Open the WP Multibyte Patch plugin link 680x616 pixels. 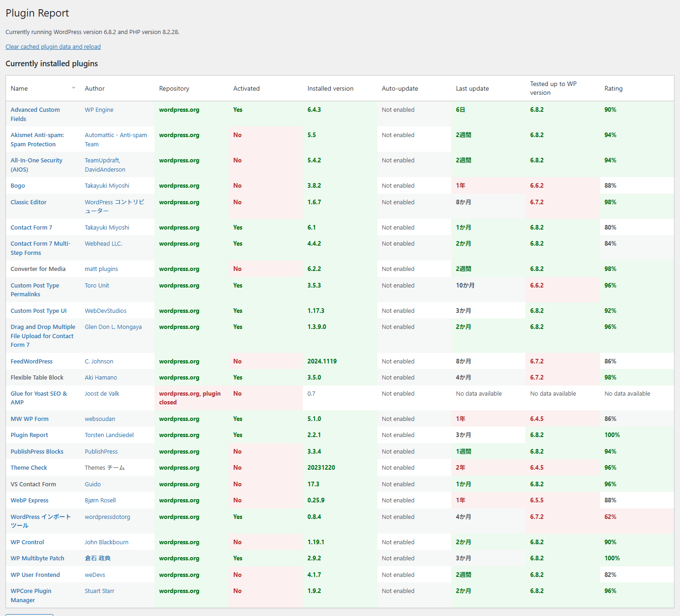click(37, 558)
